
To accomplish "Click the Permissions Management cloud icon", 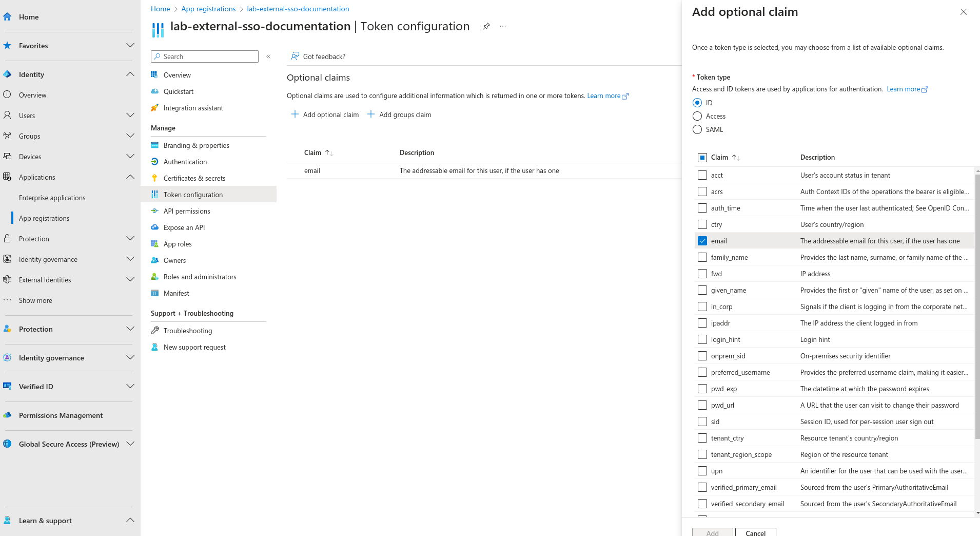I will pyautogui.click(x=7, y=415).
